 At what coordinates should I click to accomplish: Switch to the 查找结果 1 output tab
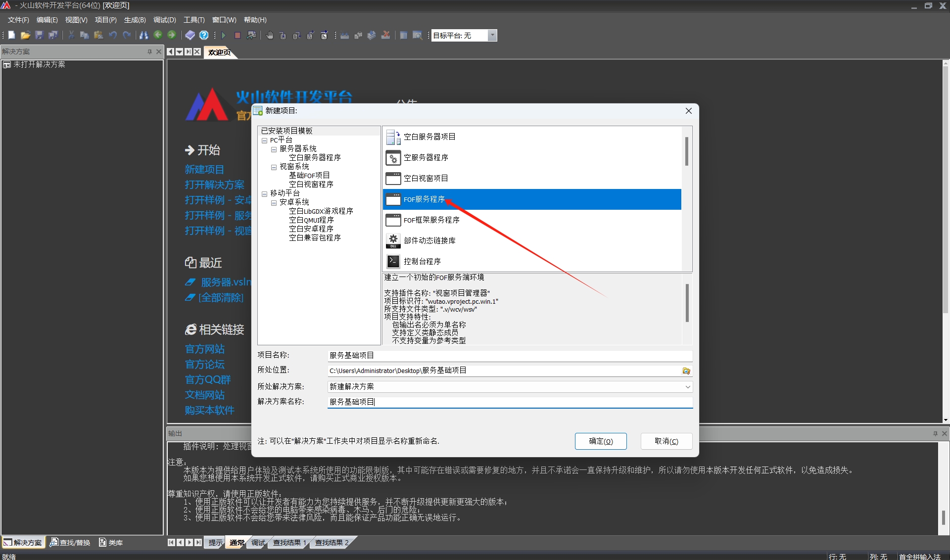coord(289,543)
